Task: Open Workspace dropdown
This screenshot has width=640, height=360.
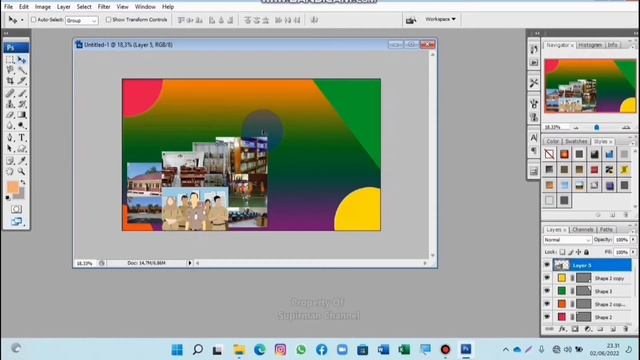Action: (x=440, y=19)
